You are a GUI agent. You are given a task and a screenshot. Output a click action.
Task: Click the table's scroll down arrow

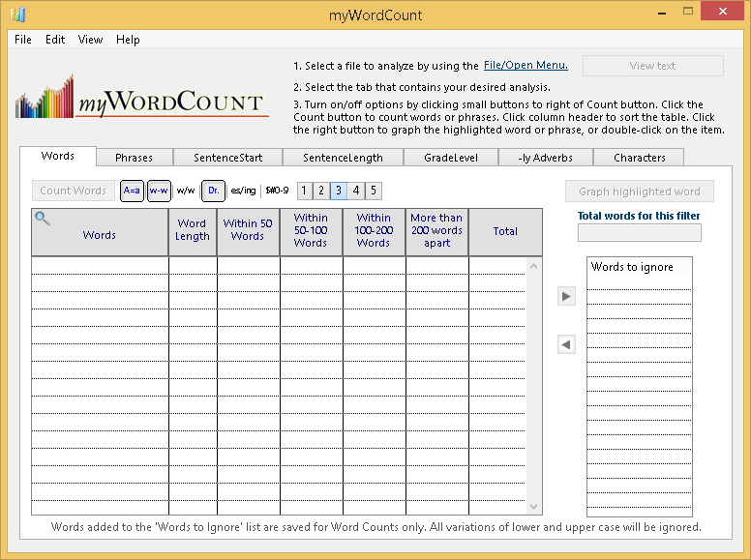533,506
